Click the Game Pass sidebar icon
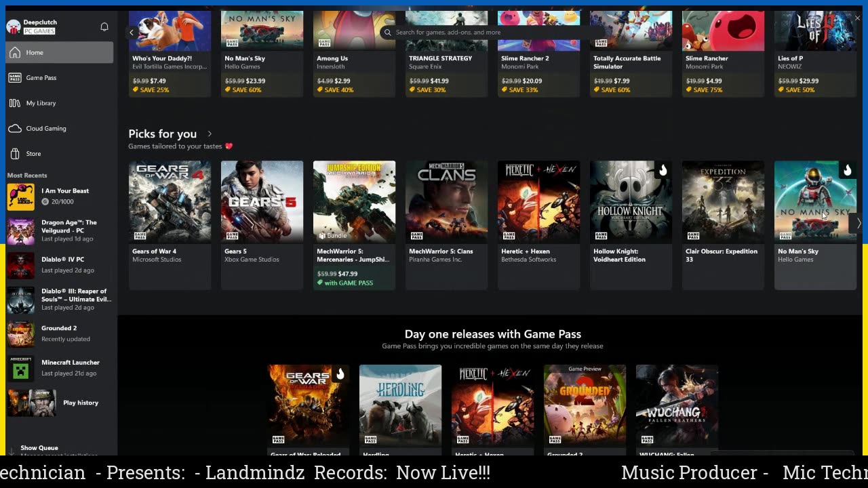The height and width of the screenshot is (488, 868). (x=15, y=78)
